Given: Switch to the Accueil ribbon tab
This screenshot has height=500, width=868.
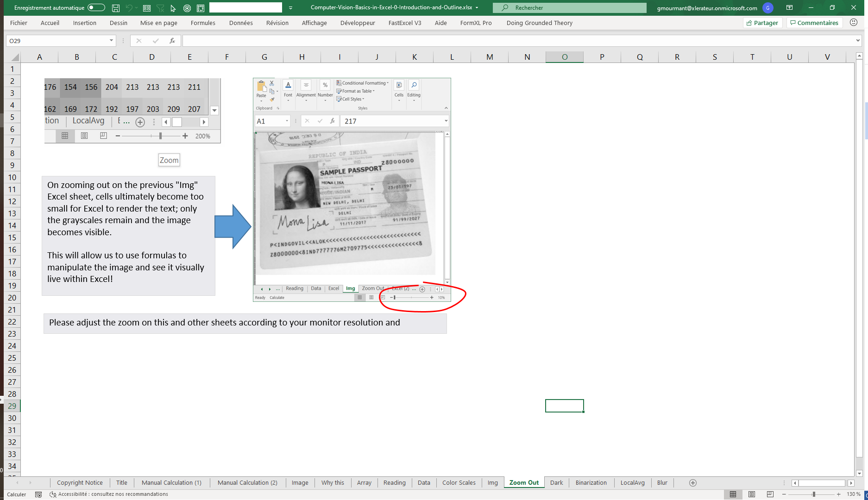Looking at the screenshot, I should click(50, 23).
